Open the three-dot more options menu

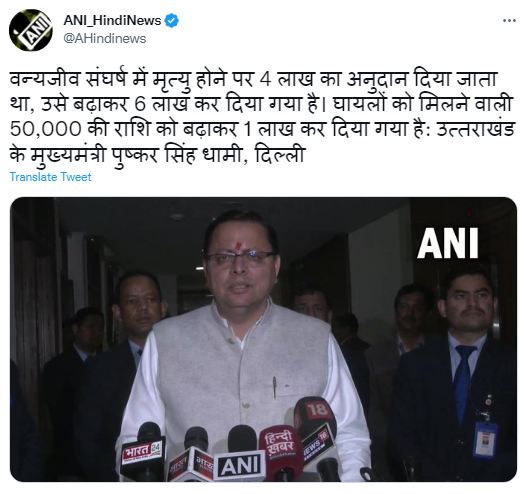point(509,21)
